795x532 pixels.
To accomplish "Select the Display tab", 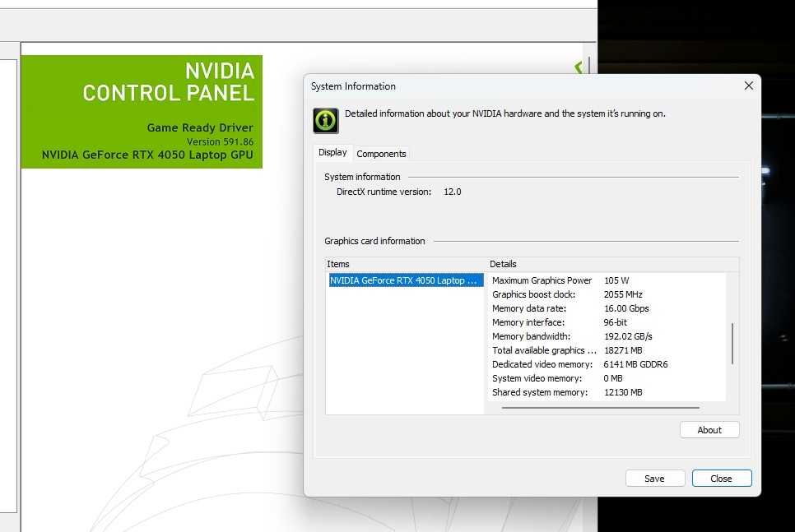I will [332, 152].
